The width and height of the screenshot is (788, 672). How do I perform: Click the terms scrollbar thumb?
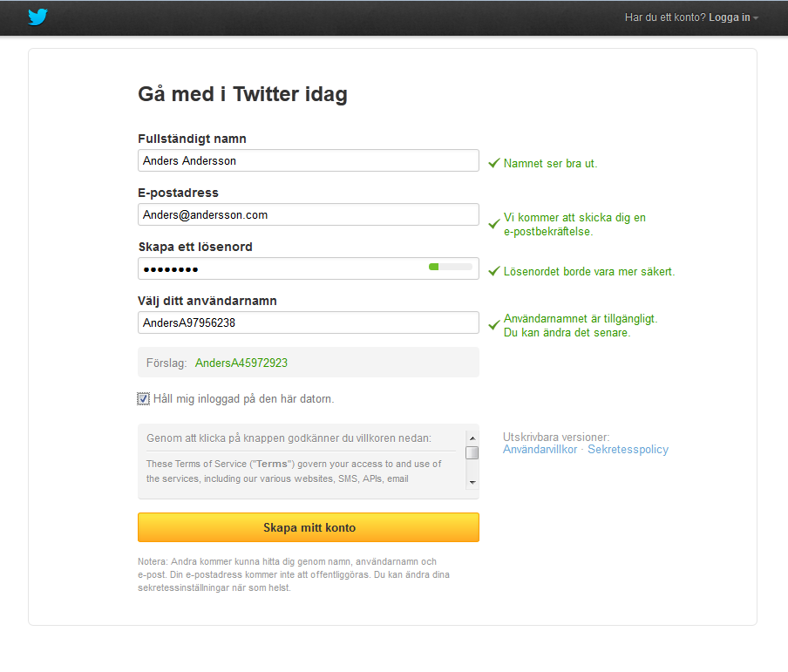(x=472, y=453)
